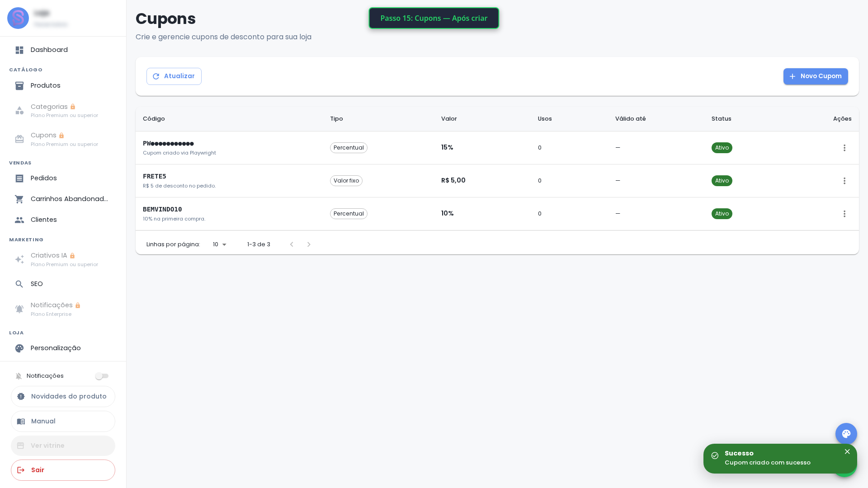Viewport: 868px width, 488px height.
Task: Open actions menu for BEMVINDO10 coupon
Action: (x=844, y=214)
